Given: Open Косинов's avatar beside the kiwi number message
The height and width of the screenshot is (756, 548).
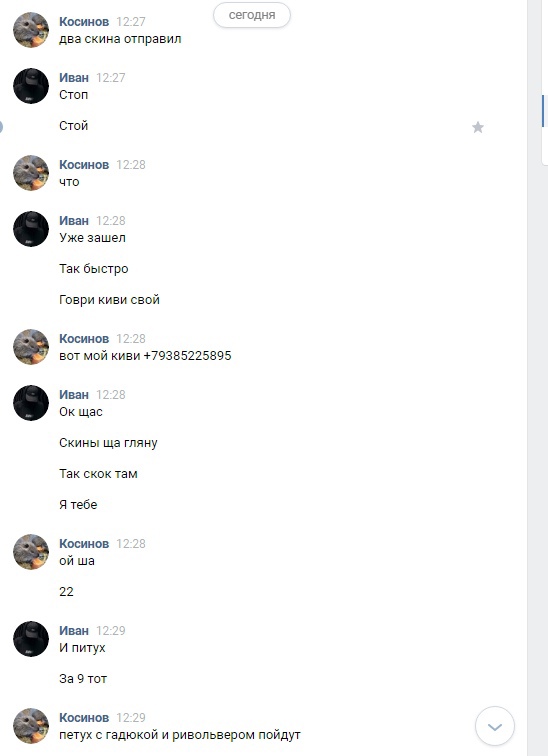Looking at the screenshot, I should coord(31,347).
